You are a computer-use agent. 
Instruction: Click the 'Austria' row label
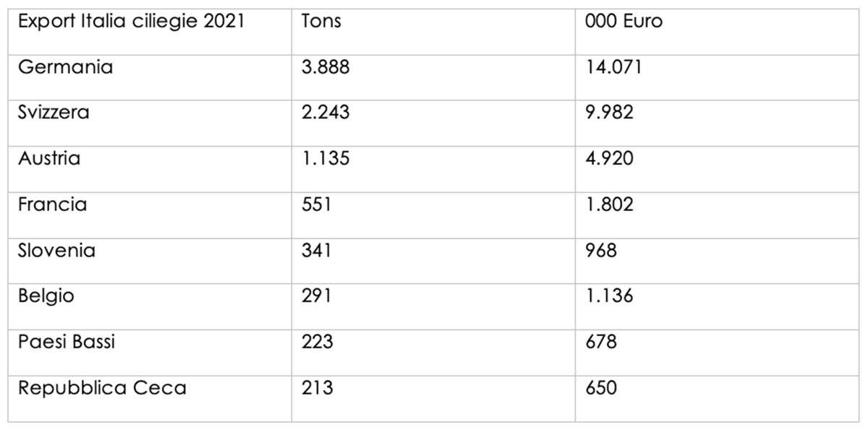(x=150, y=169)
